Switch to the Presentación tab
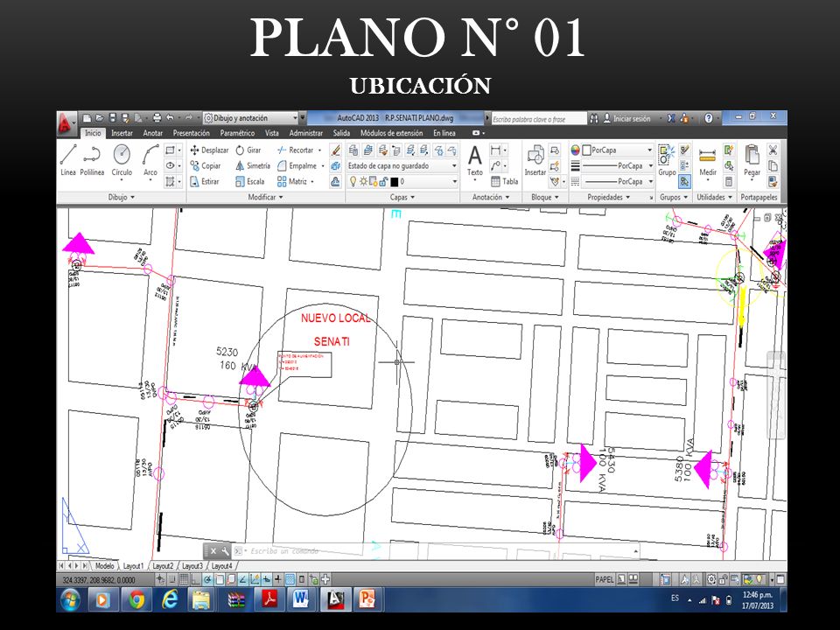 [x=192, y=133]
